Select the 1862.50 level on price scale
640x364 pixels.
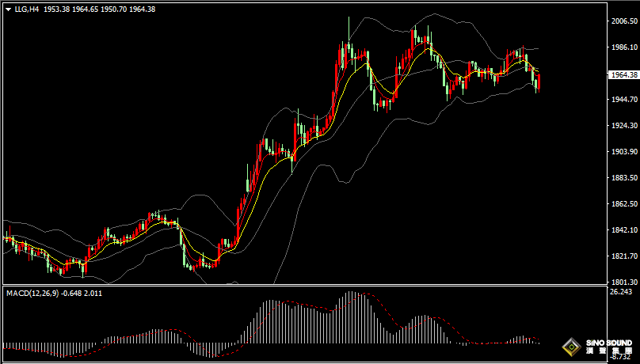(623, 204)
